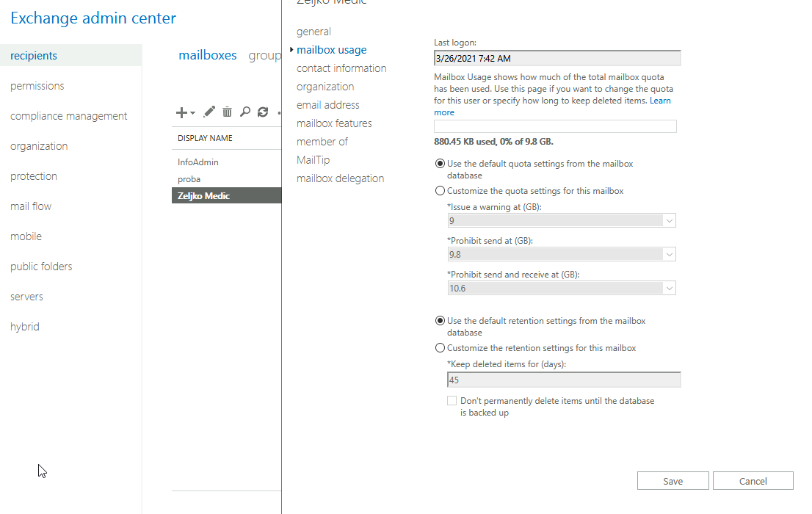
Task: Click the refresh icon in mailbox toolbar
Action: coord(263,112)
